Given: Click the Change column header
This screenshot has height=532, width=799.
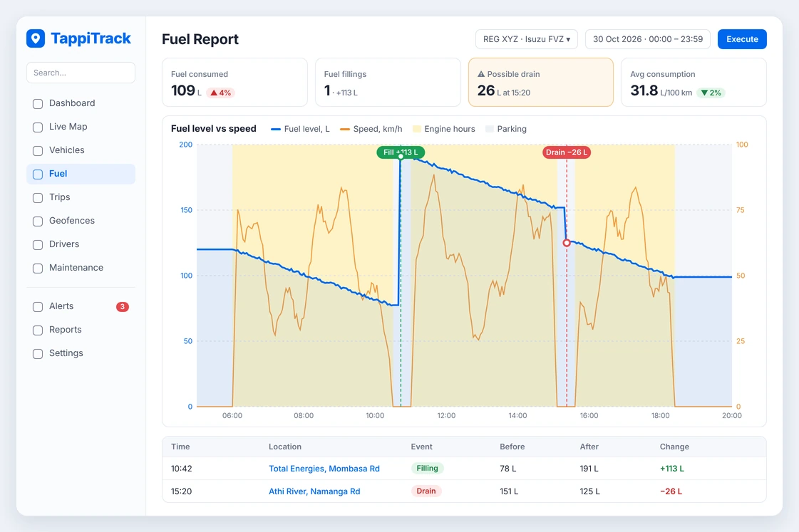Looking at the screenshot, I should 674,447.
